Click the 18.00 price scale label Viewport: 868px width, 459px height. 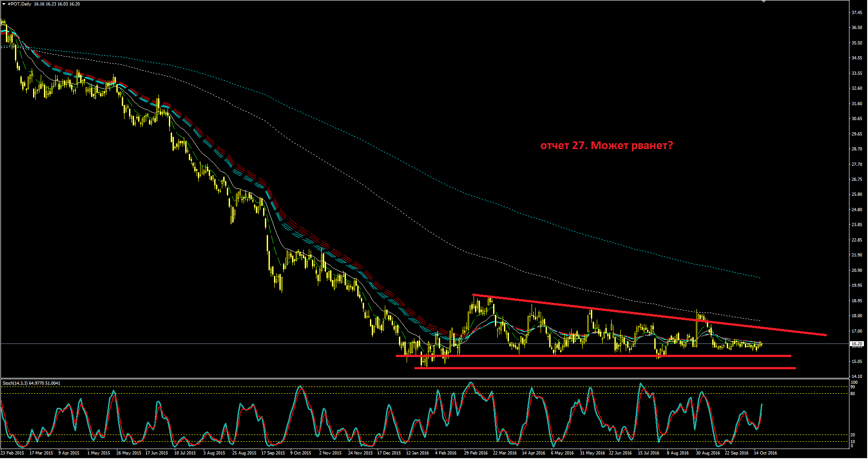[856, 316]
